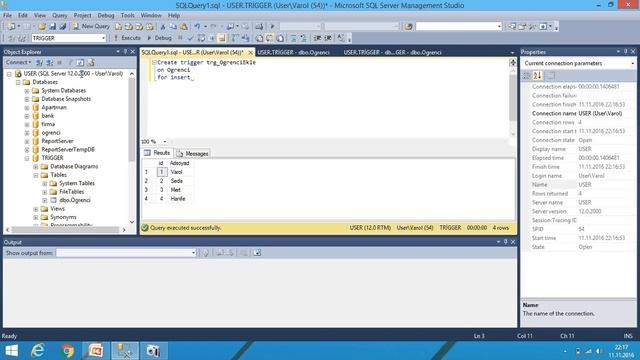
Task: Click the Undo arrow icon
Action: [x=197, y=26]
